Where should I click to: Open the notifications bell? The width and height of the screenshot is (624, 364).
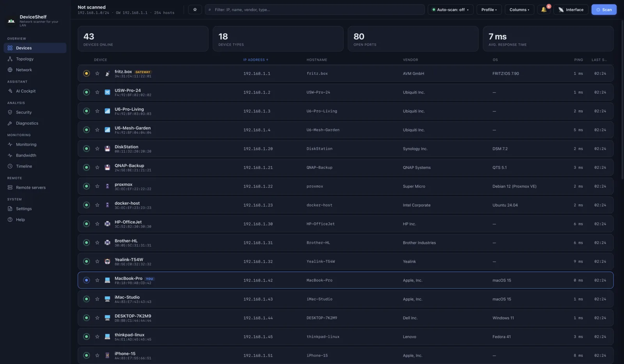point(544,10)
